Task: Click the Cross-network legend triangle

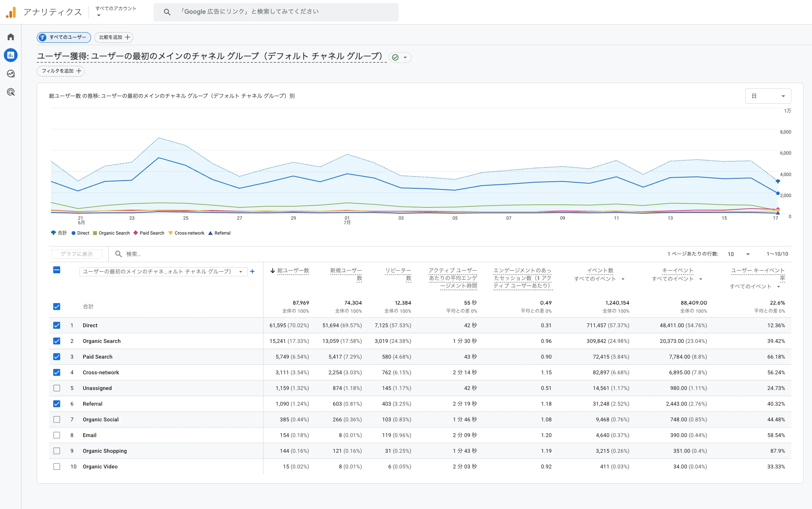Action: click(170, 233)
